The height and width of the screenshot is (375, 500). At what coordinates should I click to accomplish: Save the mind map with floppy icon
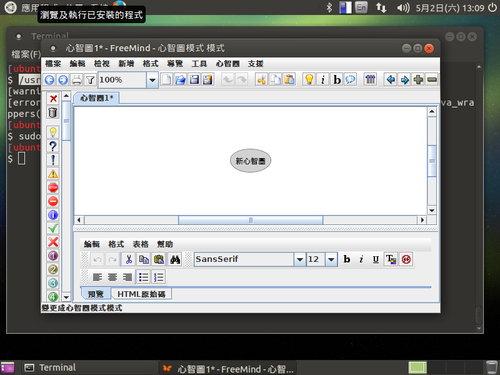pos(194,80)
